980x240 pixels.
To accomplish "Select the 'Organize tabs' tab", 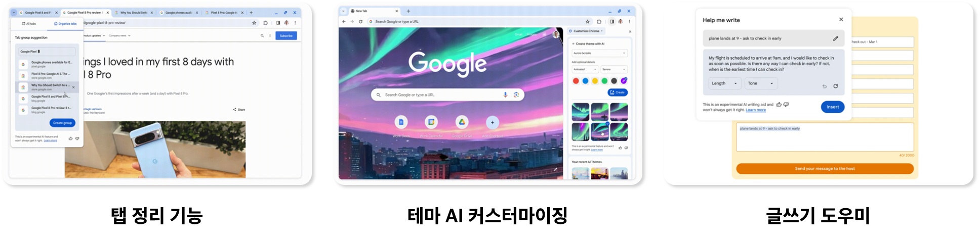I will click(x=65, y=24).
